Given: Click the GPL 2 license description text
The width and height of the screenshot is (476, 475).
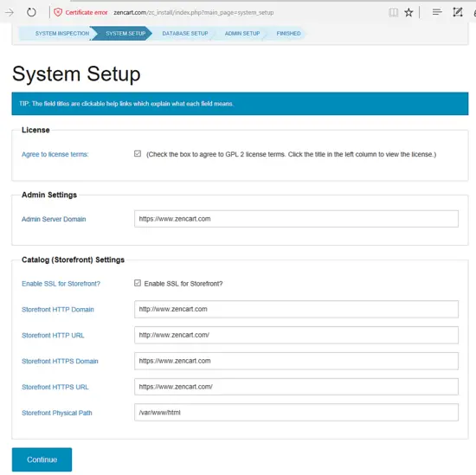Looking at the screenshot, I should 291,154.
